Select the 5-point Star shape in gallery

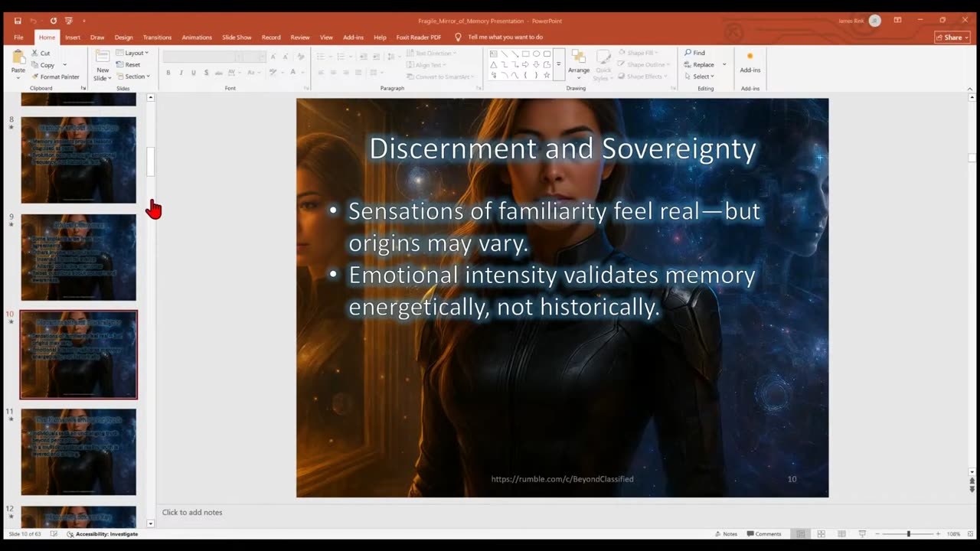click(x=547, y=75)
